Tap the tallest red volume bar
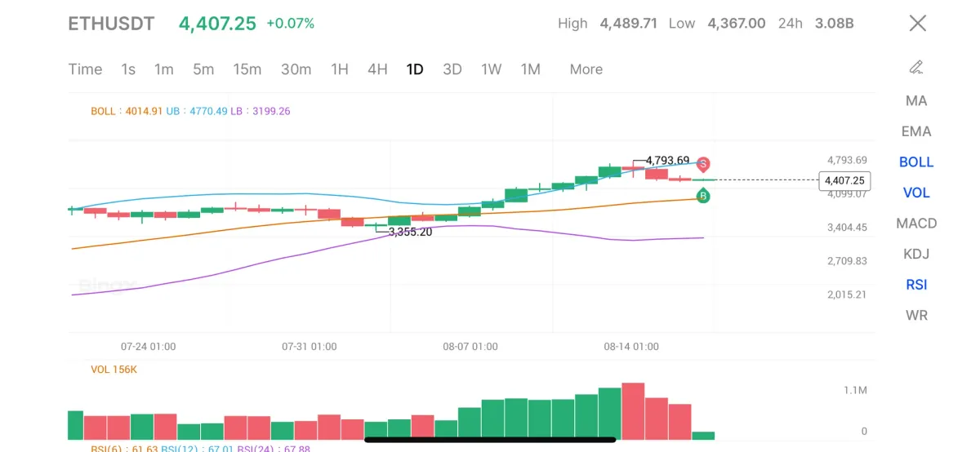 tap(633, 411)
